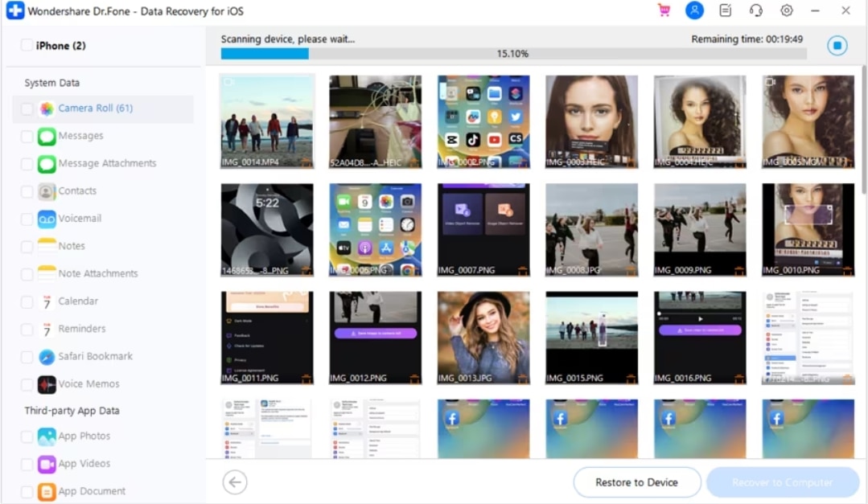Select the Calendar category icon
The image size is (868, 504).
[47, 301]
